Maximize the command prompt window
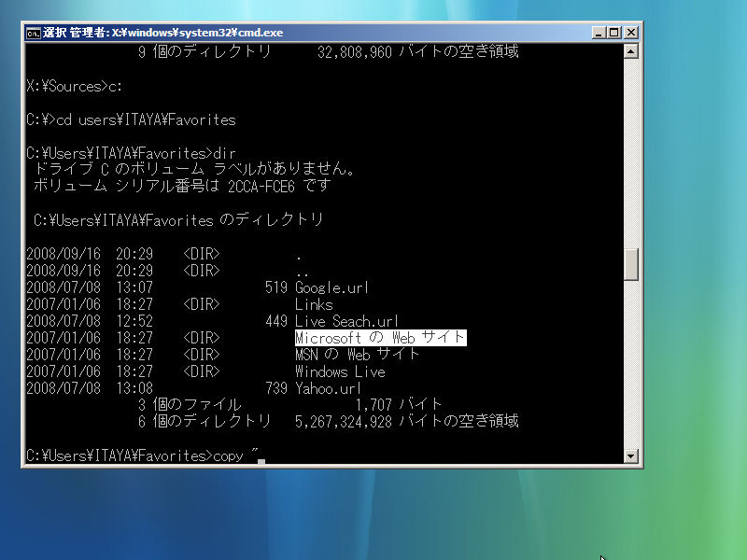 pos(614,33)
